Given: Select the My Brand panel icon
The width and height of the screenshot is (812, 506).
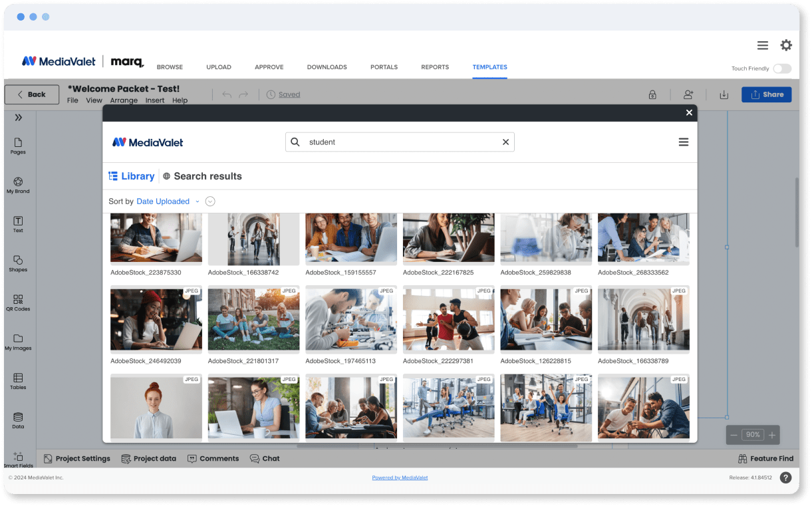Looking at the screenshot, I should (x=18, y=186).
